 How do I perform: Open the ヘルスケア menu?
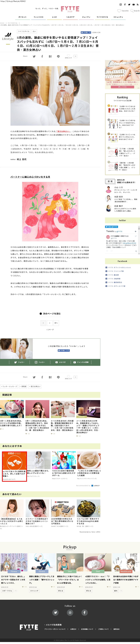70,17
